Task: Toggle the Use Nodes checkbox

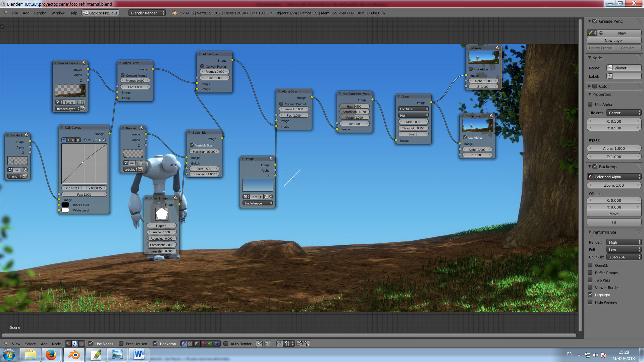Action: (91, 344)
